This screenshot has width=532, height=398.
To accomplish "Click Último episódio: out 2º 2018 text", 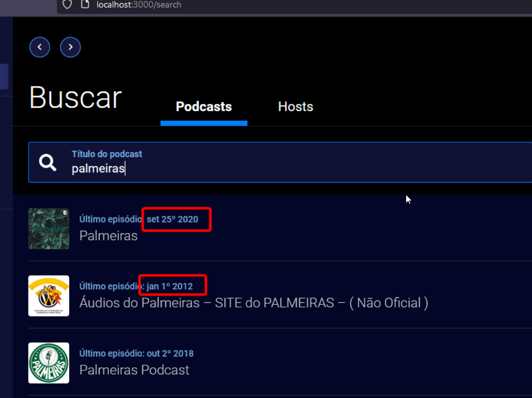I will pos(137,353).
